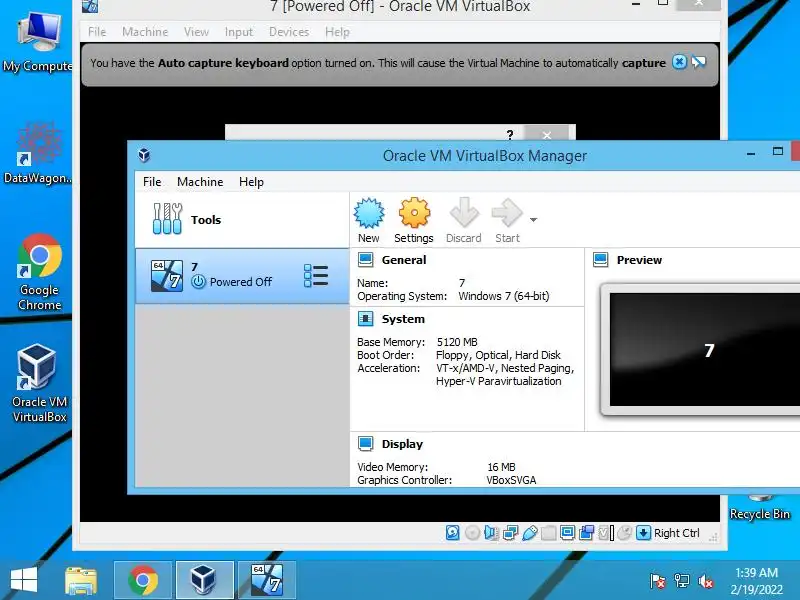Click the shared folders status icon
Image resolution: width=800 pixels, height=600 pixels.
548,533
